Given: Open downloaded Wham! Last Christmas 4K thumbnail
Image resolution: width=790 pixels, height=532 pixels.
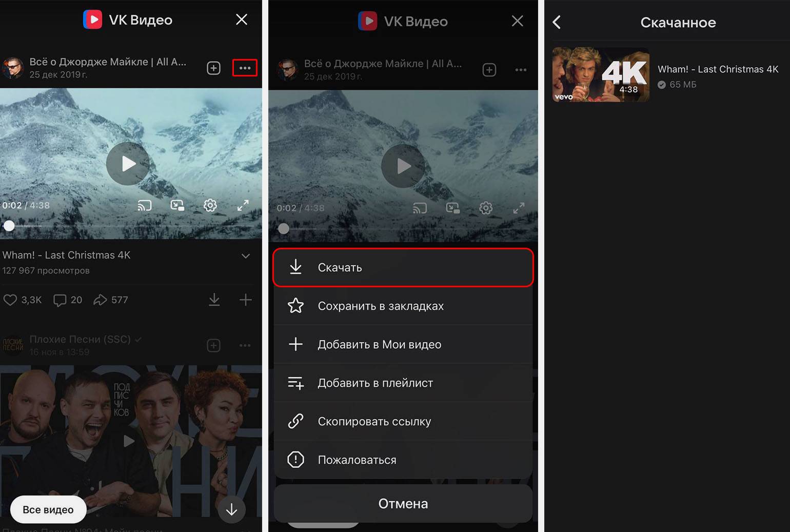Looking at the screenshot, I should (x=601, y=75).
